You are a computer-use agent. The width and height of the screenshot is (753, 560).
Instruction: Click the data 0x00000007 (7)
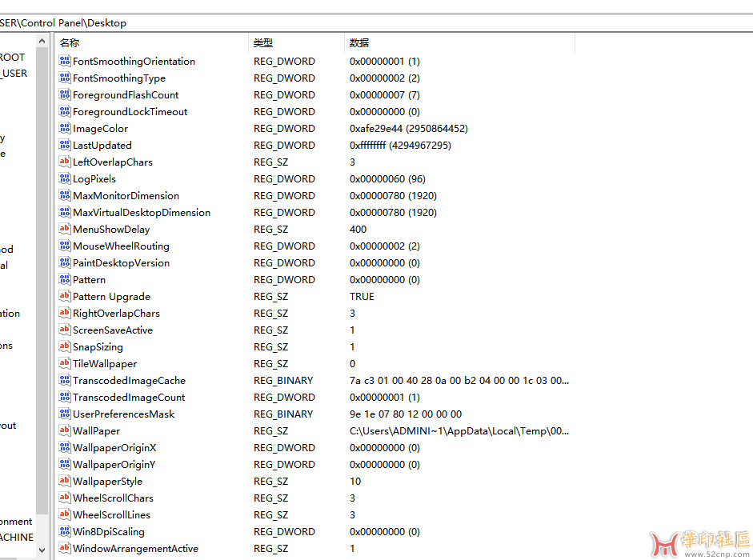385,94
